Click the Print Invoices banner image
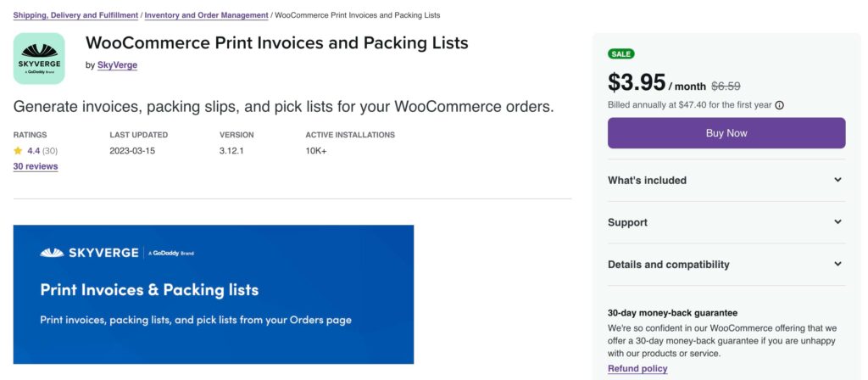 coord(214,294)
